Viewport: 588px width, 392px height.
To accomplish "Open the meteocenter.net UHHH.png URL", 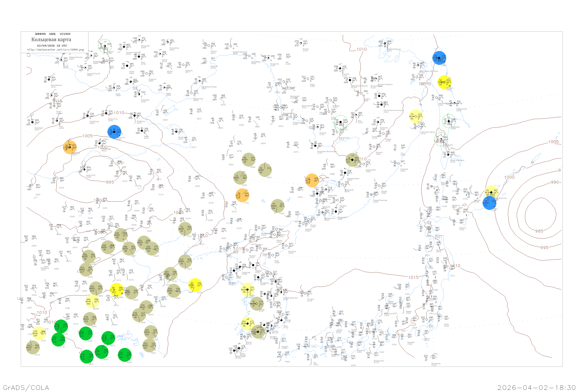I will tap(55, 50).
